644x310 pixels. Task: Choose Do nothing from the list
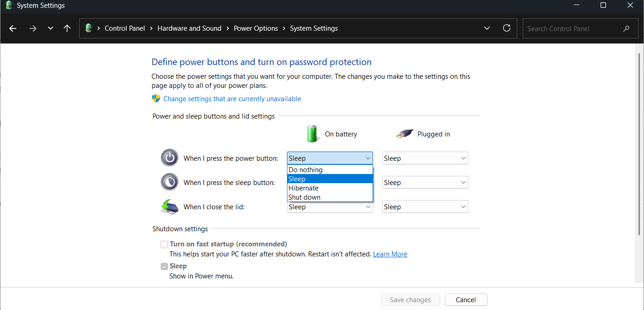(330, 170)
